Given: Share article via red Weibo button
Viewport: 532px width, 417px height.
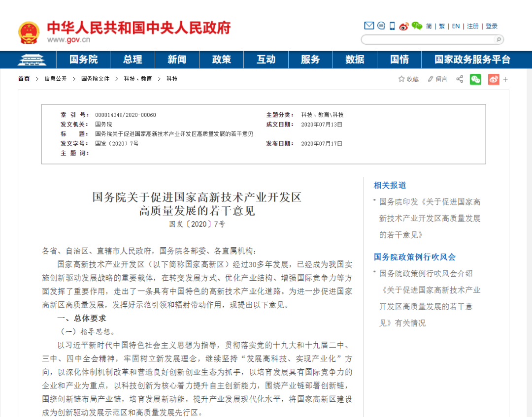Looking at the screenshot, I should coord(494,79).
